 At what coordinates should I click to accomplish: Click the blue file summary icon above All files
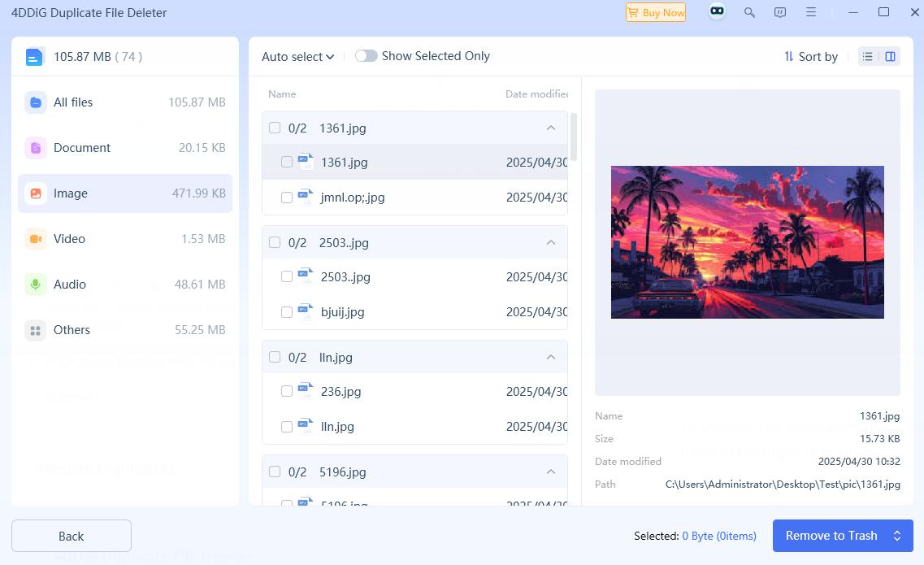point(33,56)
